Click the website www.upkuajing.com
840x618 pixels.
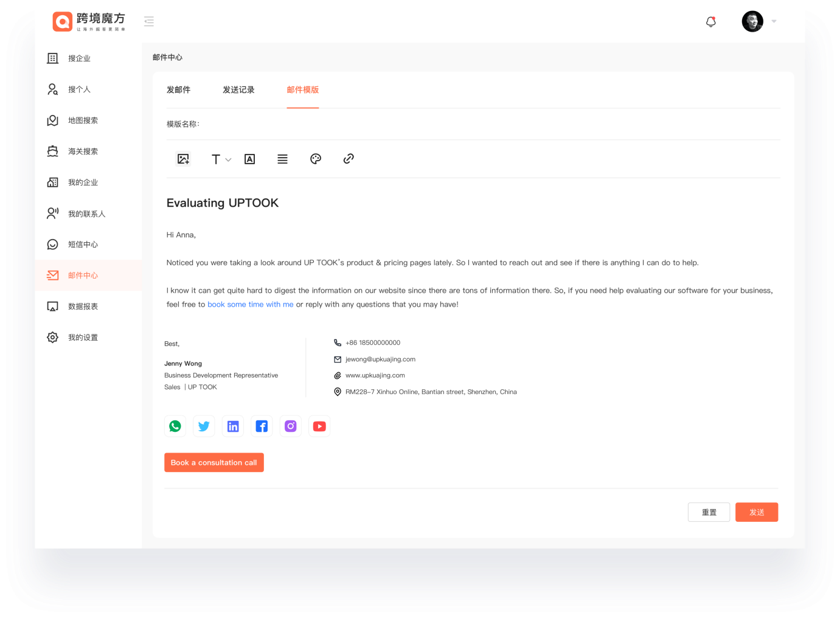point(375,375)
